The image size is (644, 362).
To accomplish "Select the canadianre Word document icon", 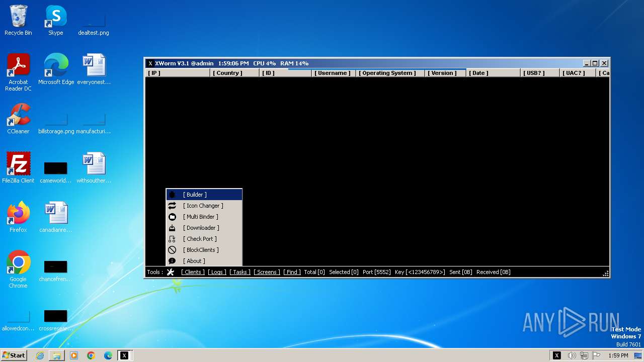I will 56,217.
